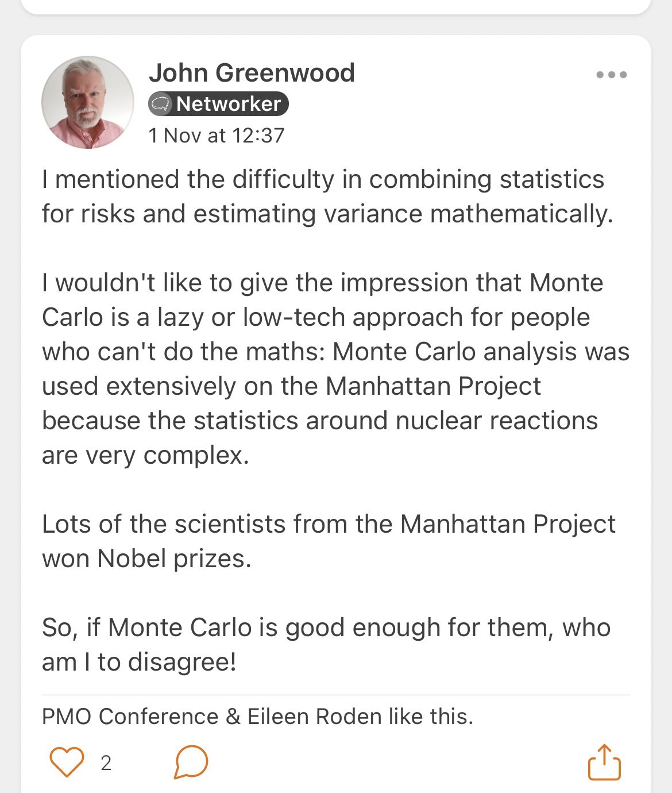This screenshot has width=672, height=793.
Task: Tap the closing line "So, if Monte Carlo"
Action: coord(326,645)
